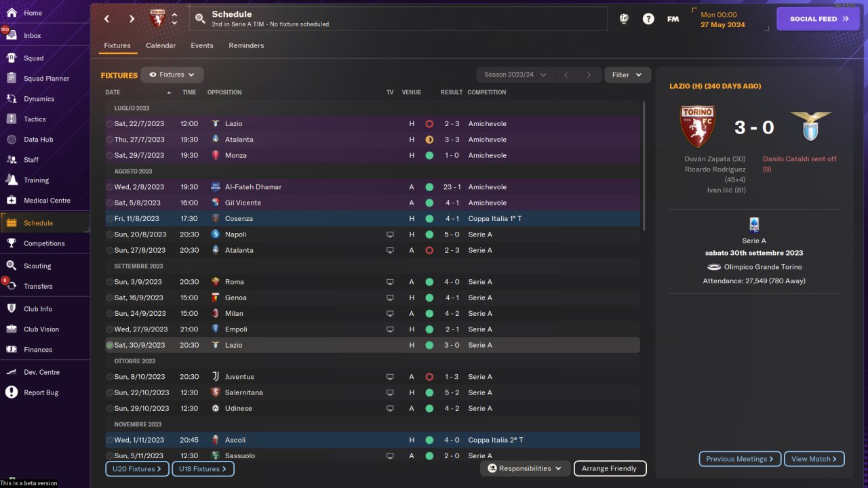Switch to the Fixtures tab
Image resolution: width=868 pixels, height=488 pixels.
tap(117, 45)
